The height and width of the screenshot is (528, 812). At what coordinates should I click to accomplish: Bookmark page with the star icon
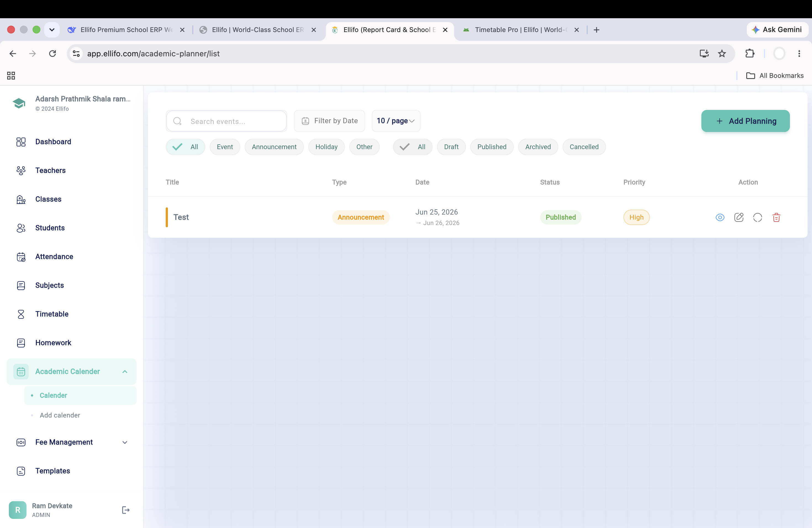722,54
